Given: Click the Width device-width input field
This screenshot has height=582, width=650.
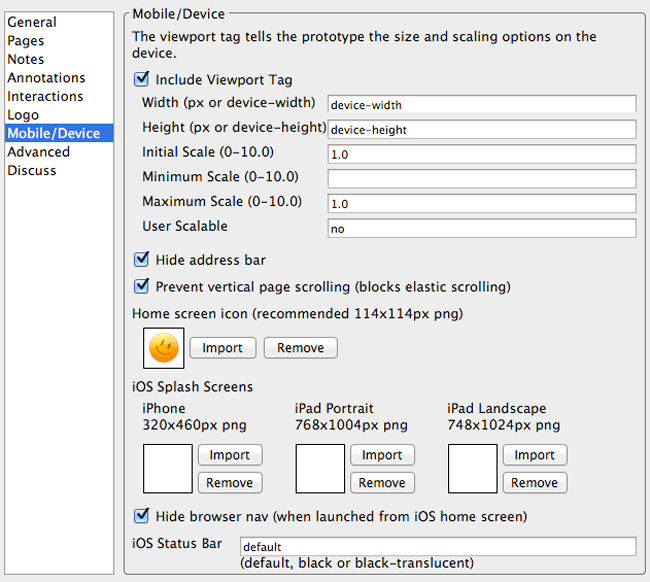Looking at the screenshot, I should 482,104.
